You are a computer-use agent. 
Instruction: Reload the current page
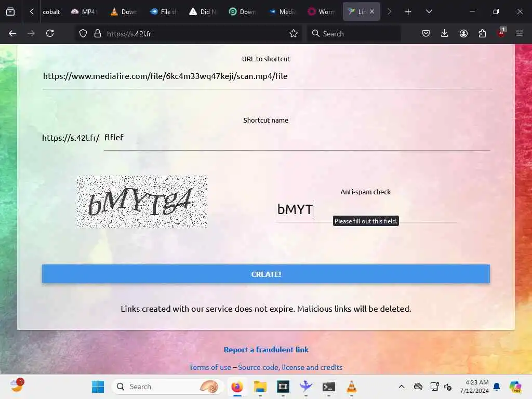[x=50, y=33]
